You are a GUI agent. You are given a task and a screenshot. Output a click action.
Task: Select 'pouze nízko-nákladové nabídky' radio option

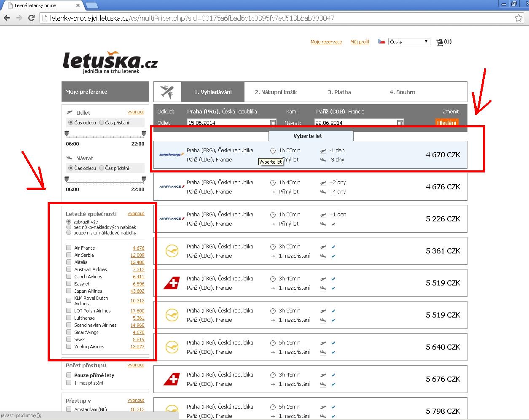tap(69, 232)
